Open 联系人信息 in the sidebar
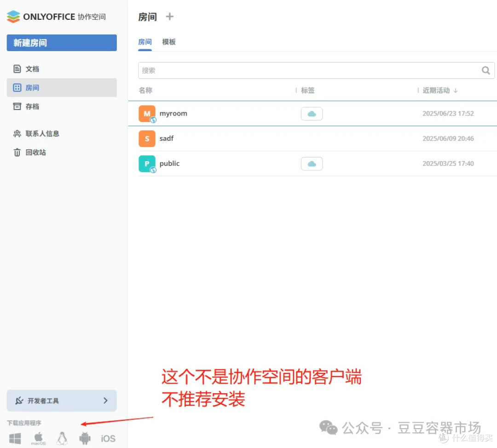Screen dimensions: 497x448 point(62,134)
